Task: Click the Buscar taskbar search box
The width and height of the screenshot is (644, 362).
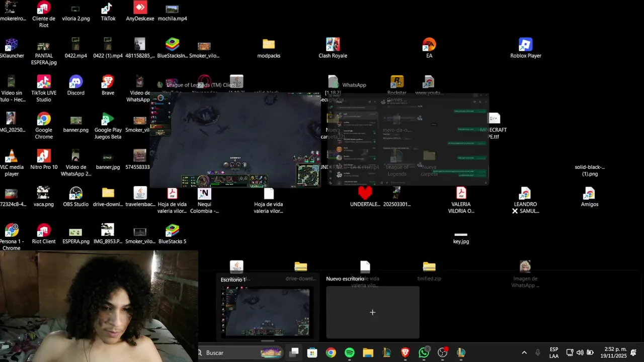Action: [x=240, y=352]
